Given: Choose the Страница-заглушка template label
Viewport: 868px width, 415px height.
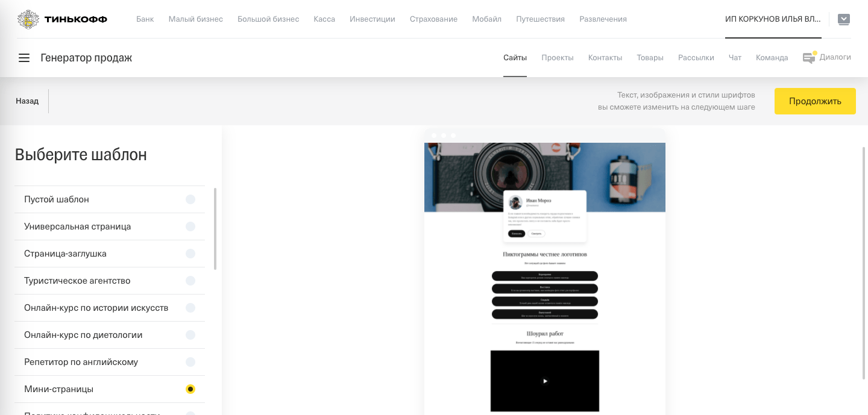Looking at the screenshot, I should pos(65,254).
